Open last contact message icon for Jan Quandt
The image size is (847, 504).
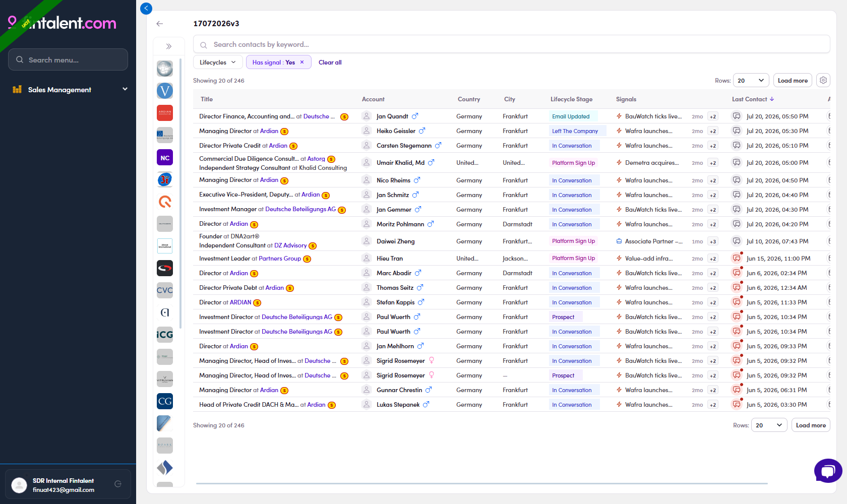[x=737, y=116]
